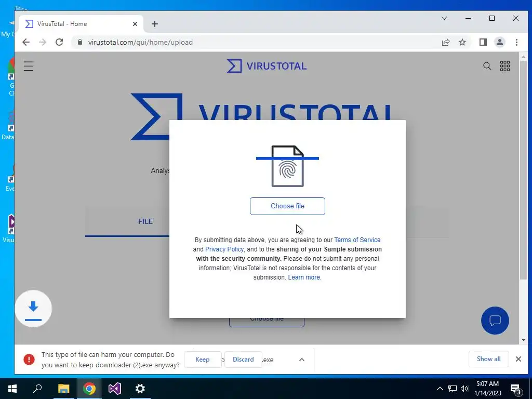The height and width of the screenshot is (399, 532).
Task: Click the VirusTotal search magnifier icon
Action: coord(487,66)
